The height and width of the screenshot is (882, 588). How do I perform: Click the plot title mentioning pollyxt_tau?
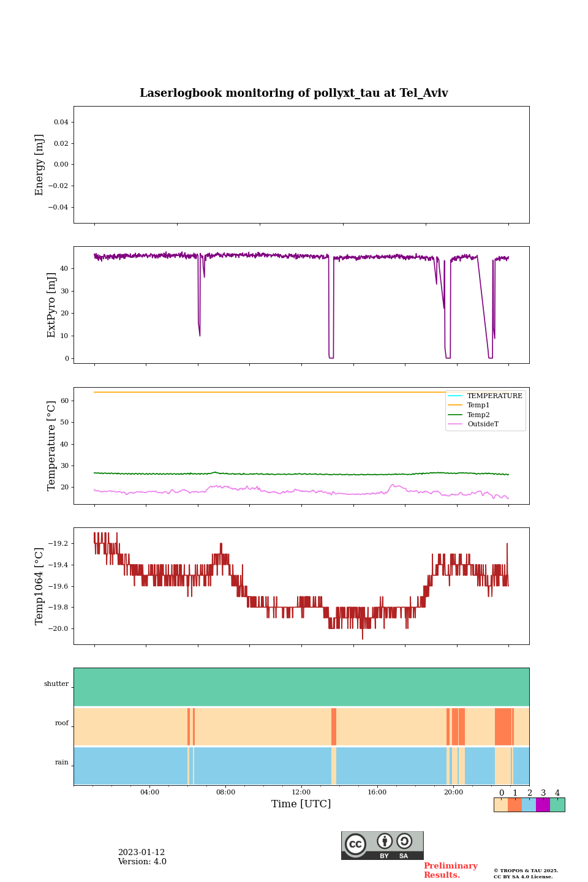click(294, 93)
